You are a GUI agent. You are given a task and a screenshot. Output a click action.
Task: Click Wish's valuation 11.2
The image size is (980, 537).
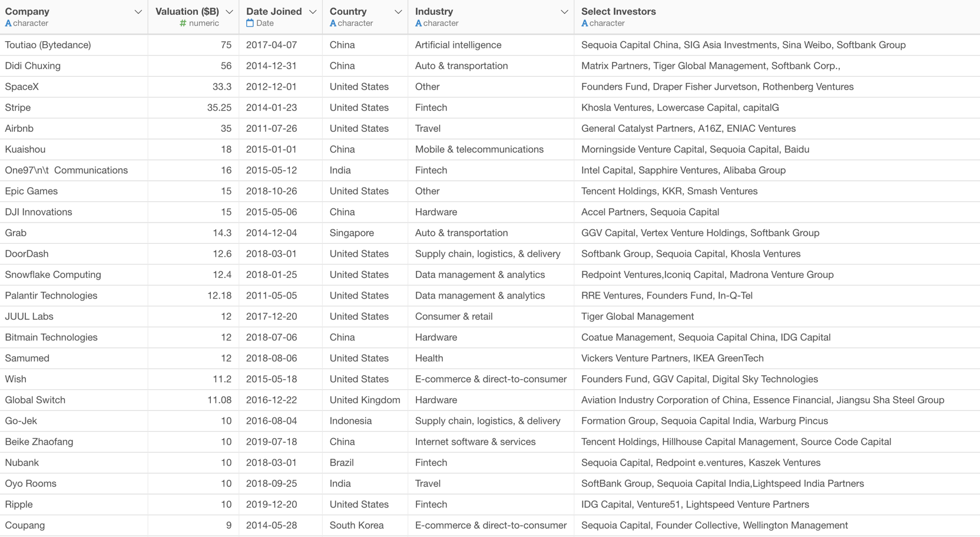[x=222, y=379]
